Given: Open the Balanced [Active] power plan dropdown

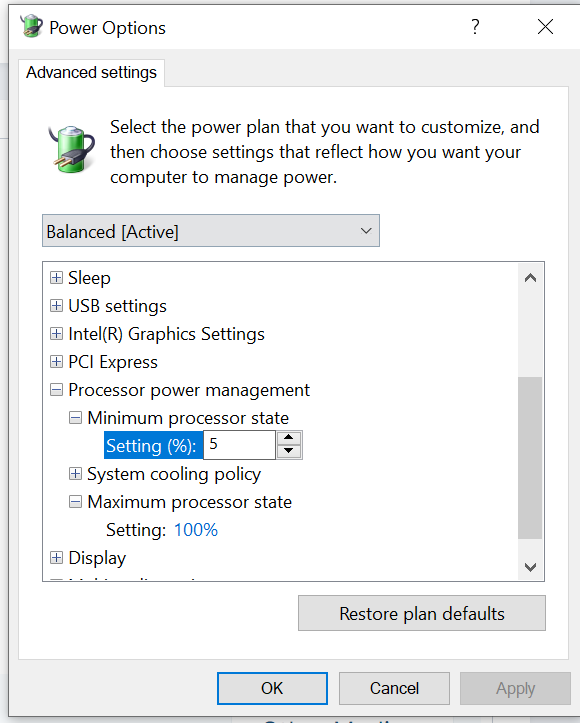Looking at the screenshot, I should [x=211, y=231].
